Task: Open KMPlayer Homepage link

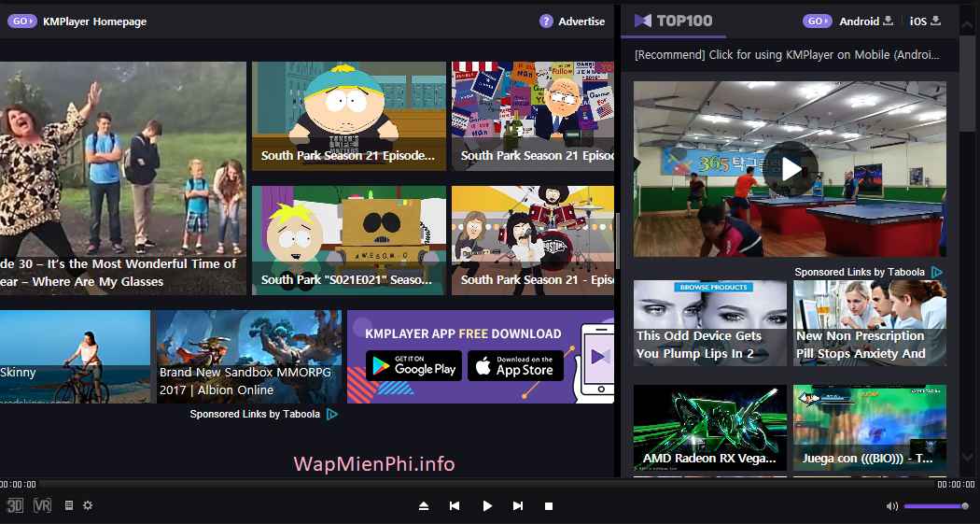Action: click(x=95, y=21)
